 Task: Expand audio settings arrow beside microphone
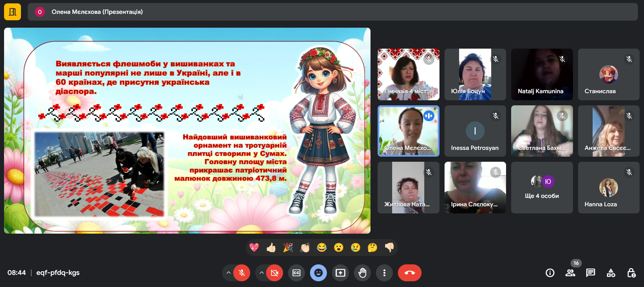point(229,273)
